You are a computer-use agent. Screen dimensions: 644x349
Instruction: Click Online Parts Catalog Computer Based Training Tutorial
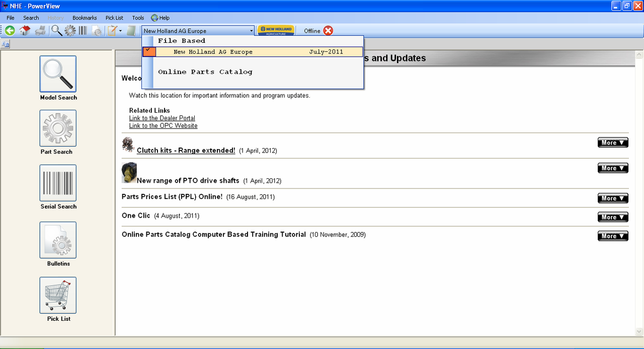coord(214,234)
